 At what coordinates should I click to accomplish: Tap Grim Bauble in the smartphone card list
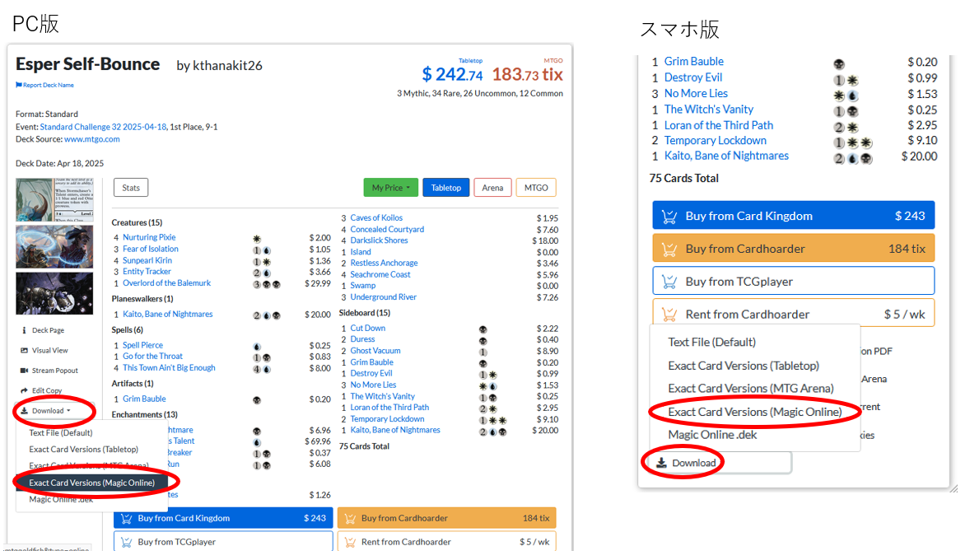tap(694, 61)
